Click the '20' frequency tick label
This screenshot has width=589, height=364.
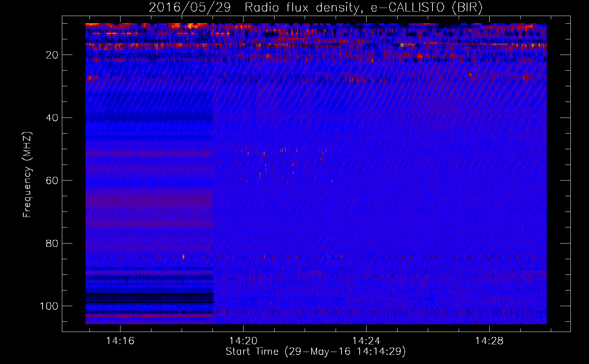(x=52, y=55)
